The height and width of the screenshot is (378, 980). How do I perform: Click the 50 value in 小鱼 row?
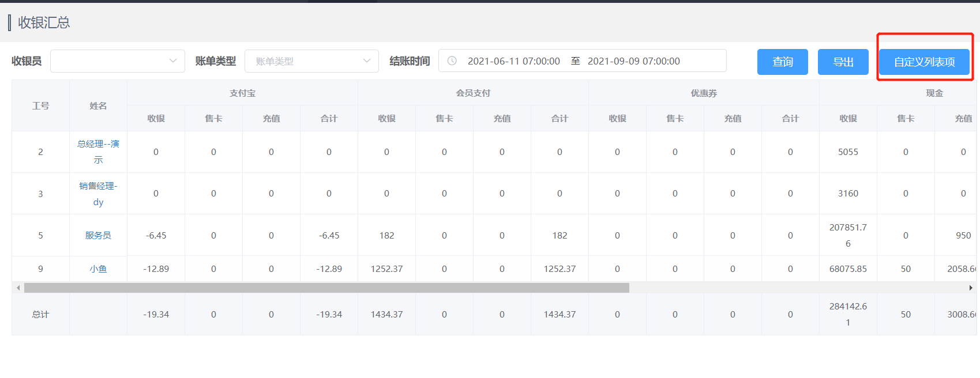point(906,269)
